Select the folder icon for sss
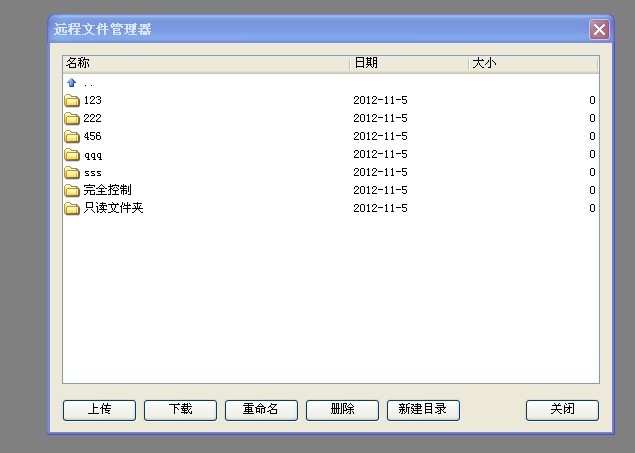Image resolution: width=635 pixels, height=453 pixels. coord(72,172)
